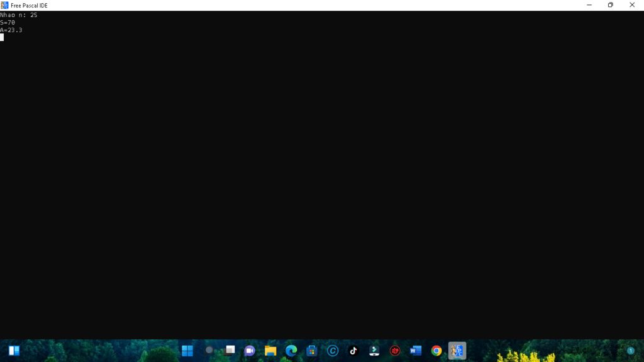The height and width of the screenshot is (362, 644).
Task: Launch Microsoft Word from taskbar
Action: [416, 351]
